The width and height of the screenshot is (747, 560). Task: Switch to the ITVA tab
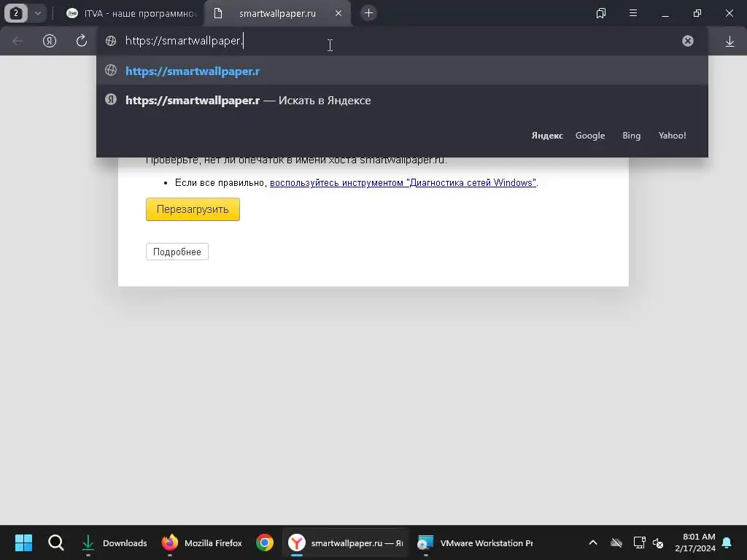click(x=131, y=13)
